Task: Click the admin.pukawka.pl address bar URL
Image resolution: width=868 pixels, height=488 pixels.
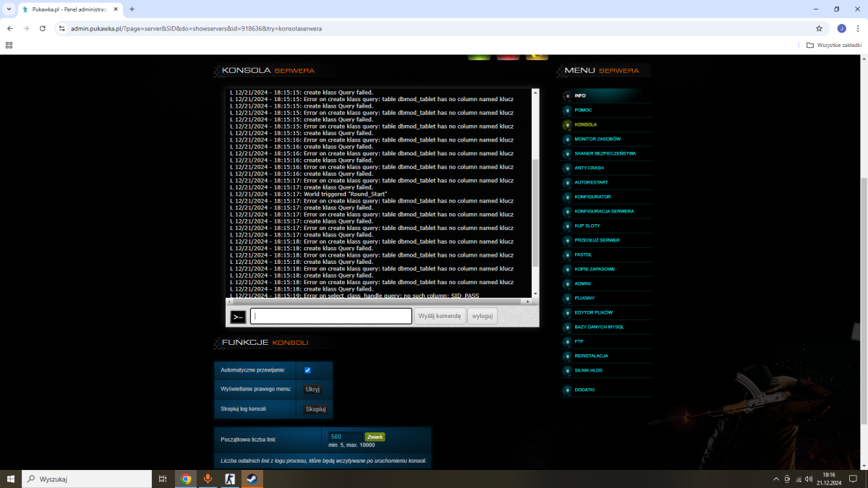Action: pos(196,28)
